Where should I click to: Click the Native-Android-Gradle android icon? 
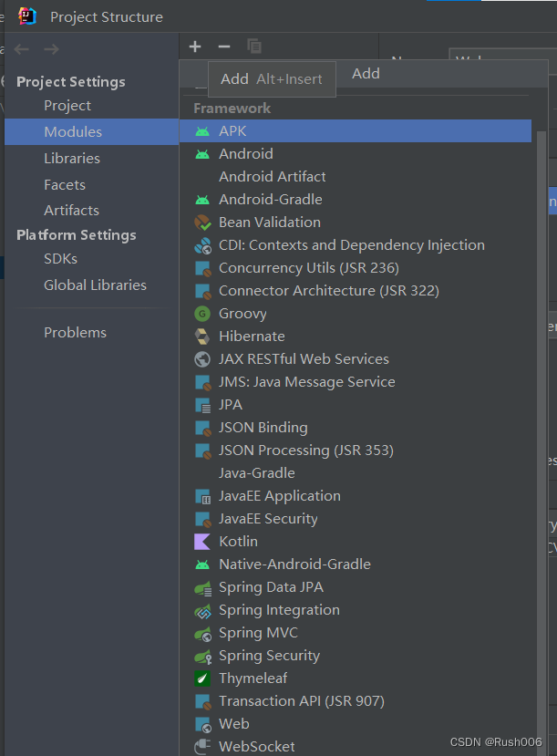[x=202, y=564]
